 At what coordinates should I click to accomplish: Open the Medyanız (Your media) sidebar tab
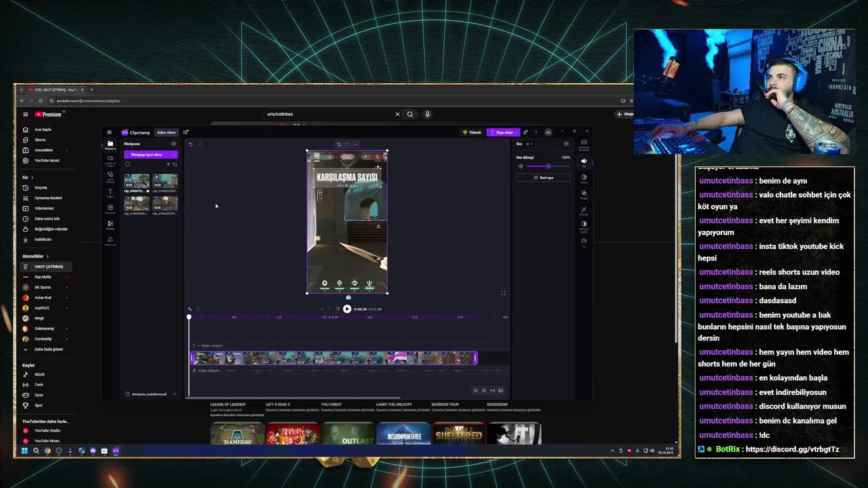(110, 145)
